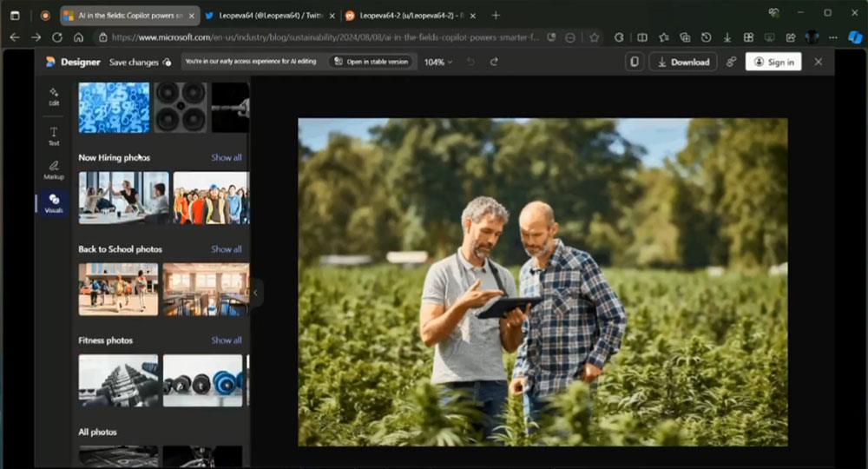Screen dimensions: 868x469
Task: Click the Sign in button
Action: pyautogui.click(x=773, y=62)
